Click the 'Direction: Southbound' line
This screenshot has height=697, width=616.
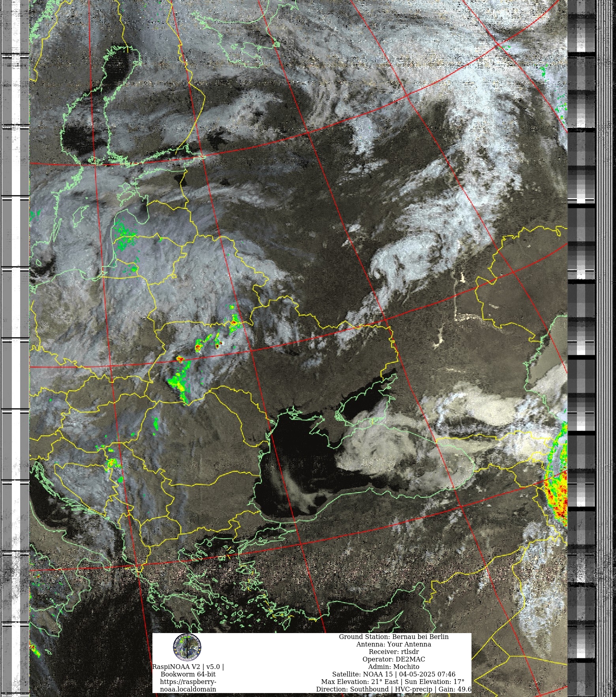click(394, 689)
